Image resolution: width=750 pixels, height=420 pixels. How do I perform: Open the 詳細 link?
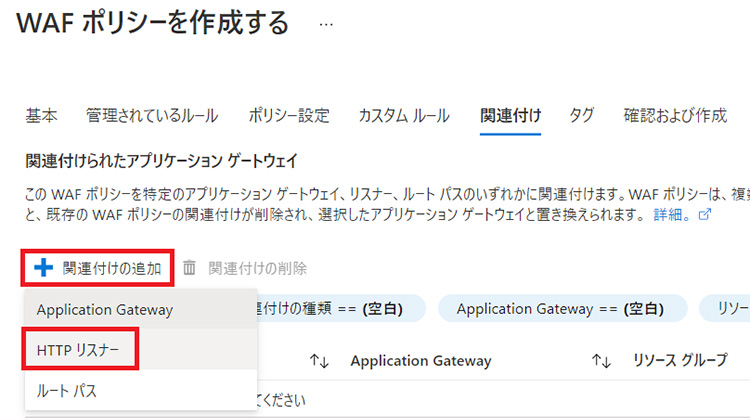point(672,214)
